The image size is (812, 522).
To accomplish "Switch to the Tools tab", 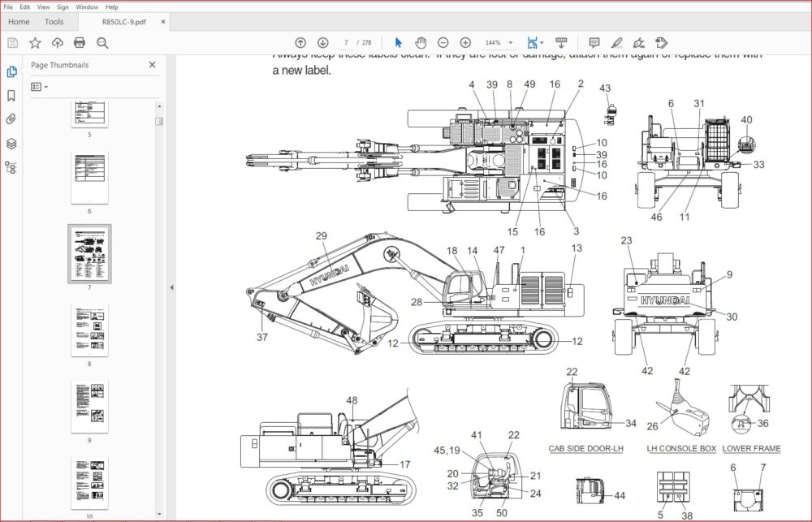I will pos(54,22).
